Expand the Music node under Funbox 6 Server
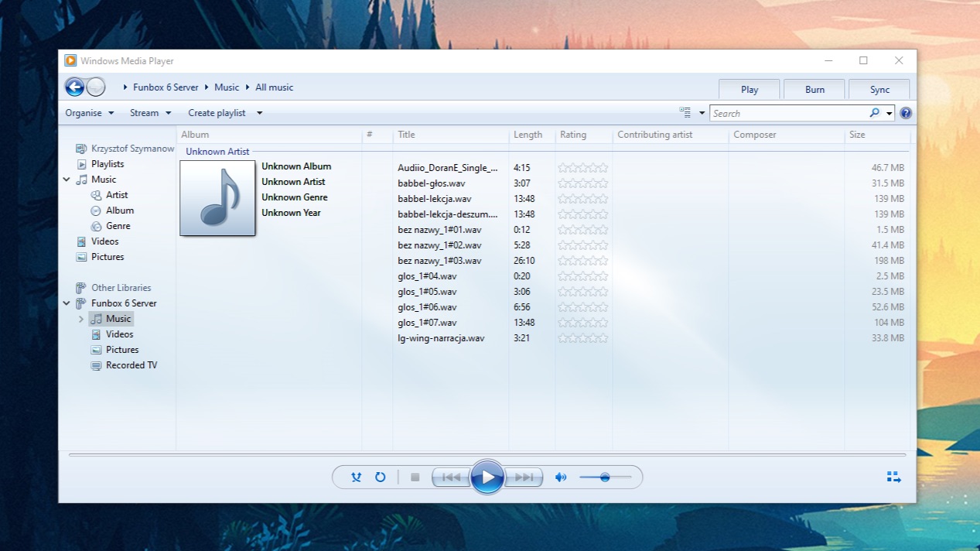The width and height of the screenshot is (980, 551). click(81, 319)
